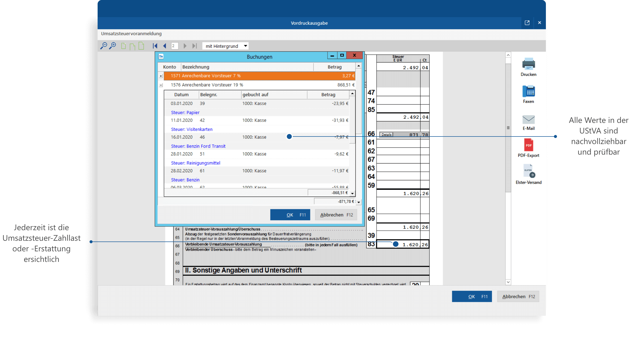Select booking row dated 28.02.2020
The width and height of the screenshot is (644, 344).
click(257, 171)
